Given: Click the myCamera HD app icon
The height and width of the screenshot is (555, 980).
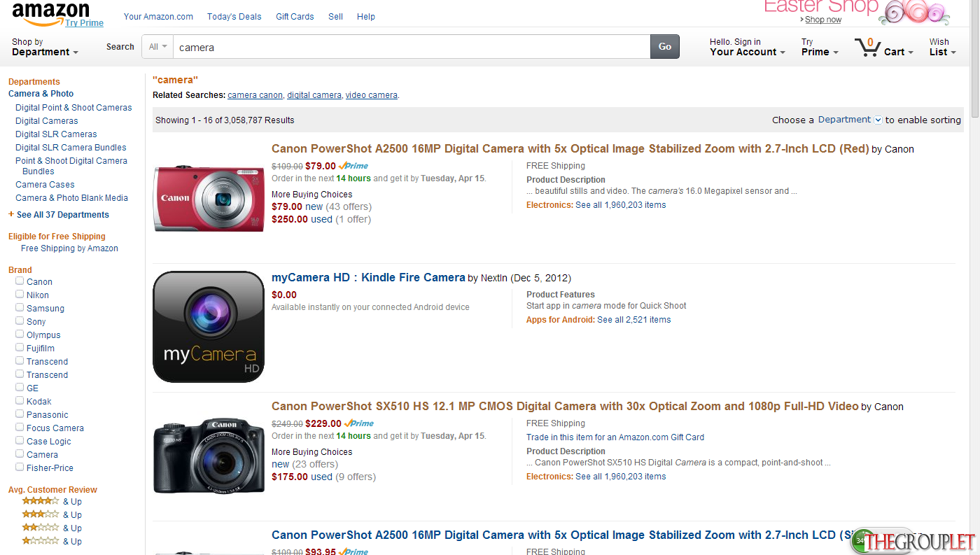Looking at the screenshot, I should [209, 327].
